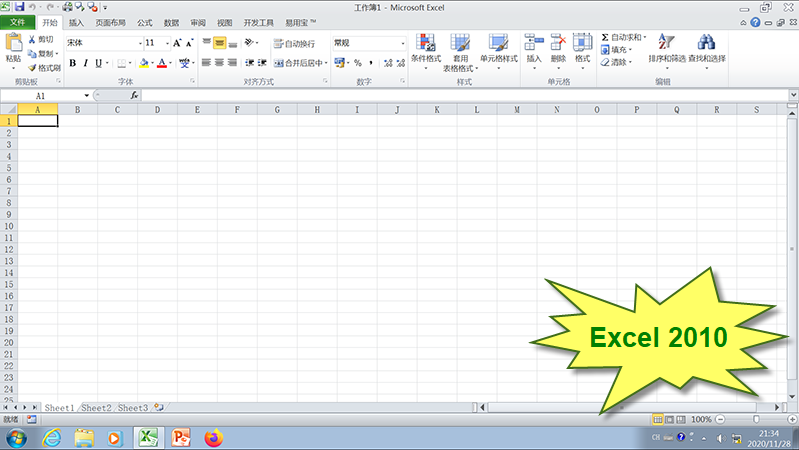Click the zoom out minus button
This screenshot has height=450, width=799.
(720, 419)
